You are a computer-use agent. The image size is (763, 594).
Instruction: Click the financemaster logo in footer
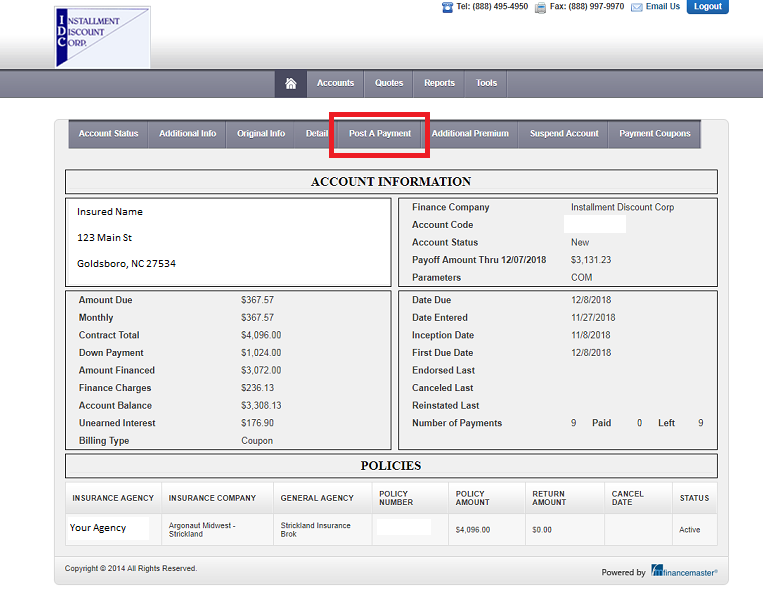(x=684, y=571)
